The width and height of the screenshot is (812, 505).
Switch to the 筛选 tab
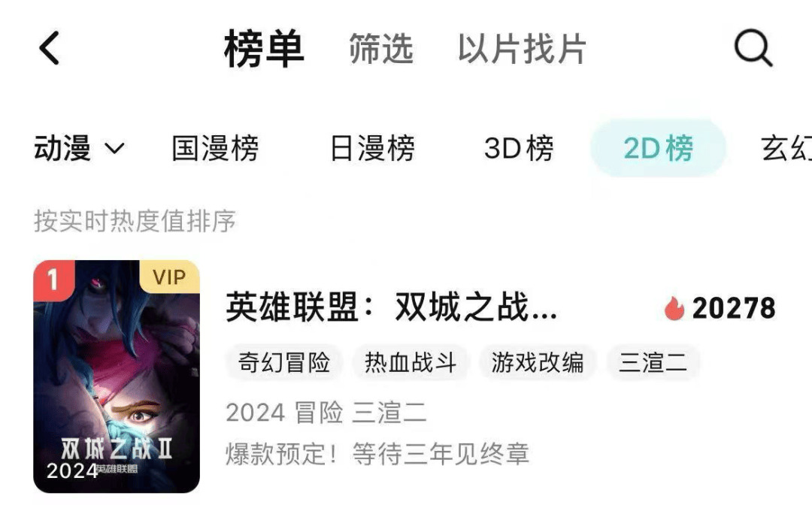[381, 49]
